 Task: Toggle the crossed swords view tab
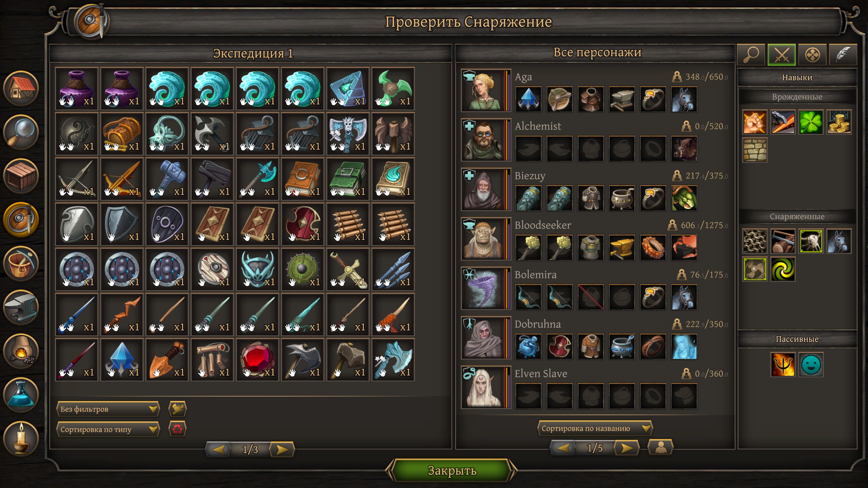click(782, 55)
